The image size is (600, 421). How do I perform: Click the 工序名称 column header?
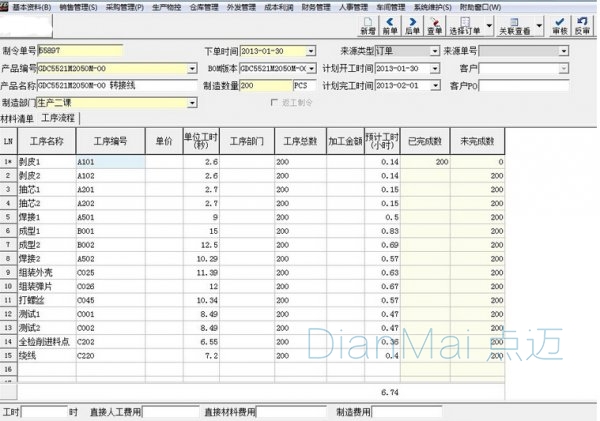coord(47,141)
